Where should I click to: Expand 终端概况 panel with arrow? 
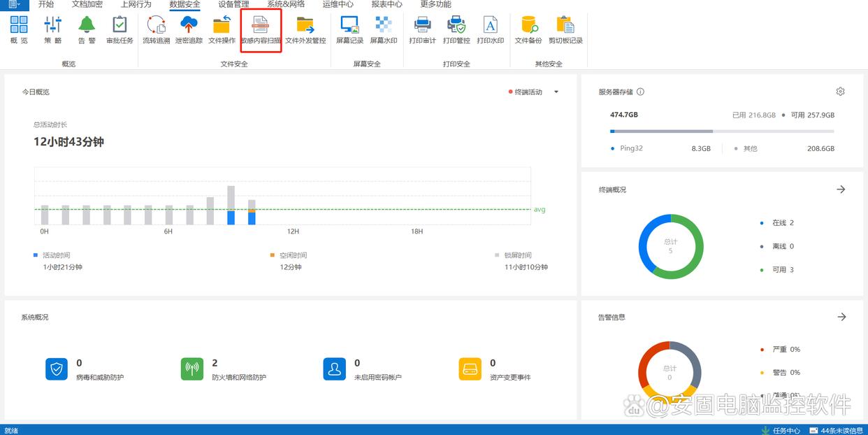tap(841, 190)
